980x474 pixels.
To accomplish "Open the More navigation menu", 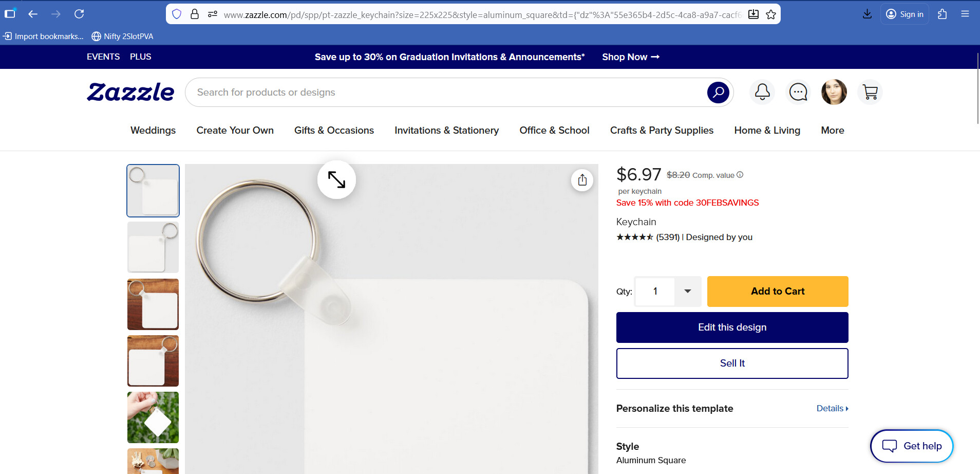I will coord(833,131).
